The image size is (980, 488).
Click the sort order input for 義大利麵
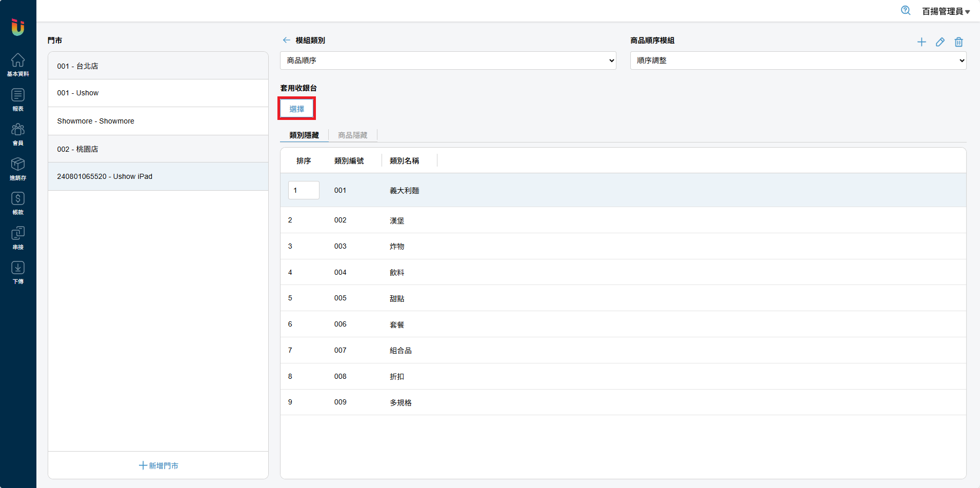tap(304, 190)
